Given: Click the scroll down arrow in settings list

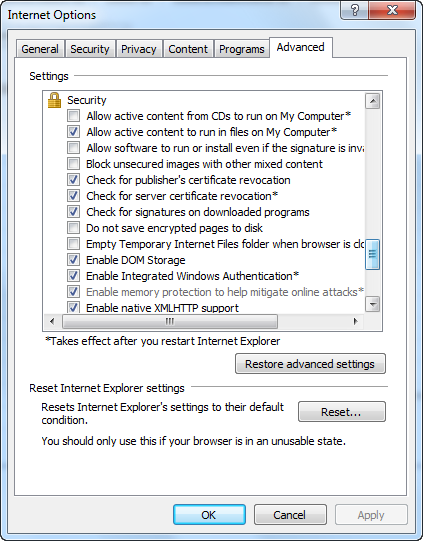Looking at the screenshot, I should point(373,304).
